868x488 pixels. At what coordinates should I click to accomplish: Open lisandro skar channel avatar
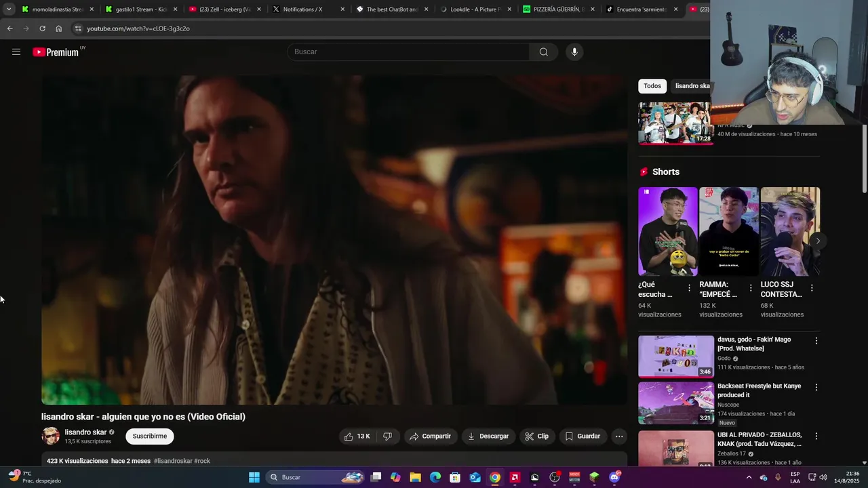coord(50,436)
